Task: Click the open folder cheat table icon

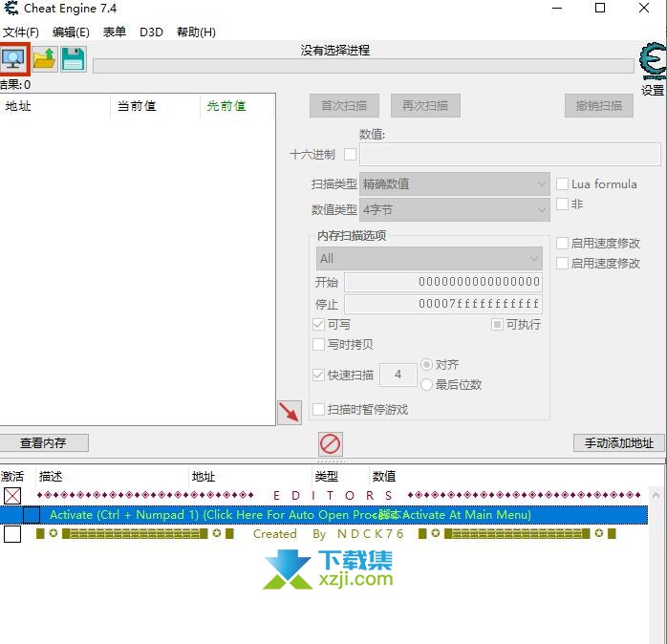Action: pos(44,59)
